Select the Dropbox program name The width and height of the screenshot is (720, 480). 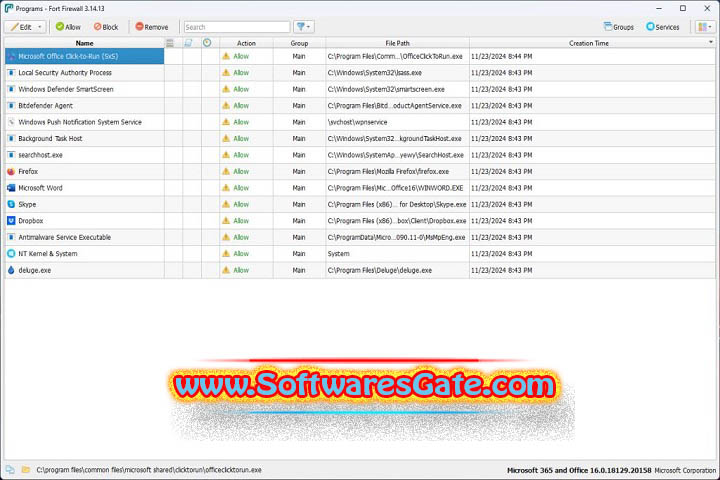pyautogui.click(x=31, y=221)
